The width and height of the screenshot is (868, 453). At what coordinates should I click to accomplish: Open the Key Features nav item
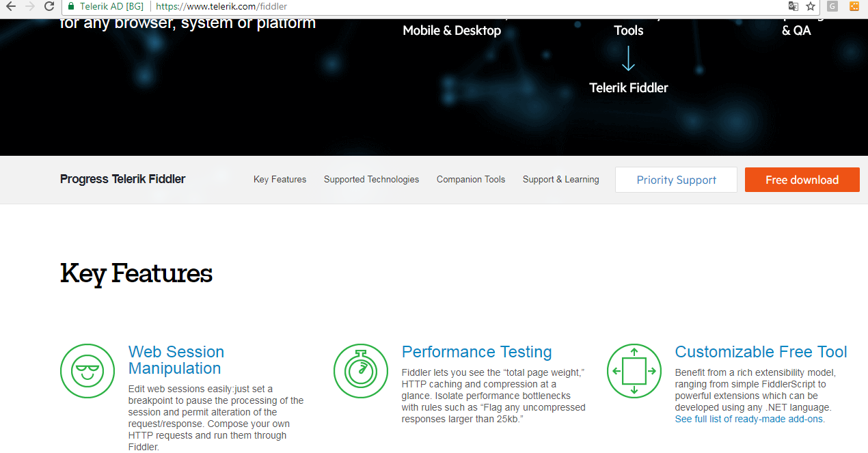(280, 180)
